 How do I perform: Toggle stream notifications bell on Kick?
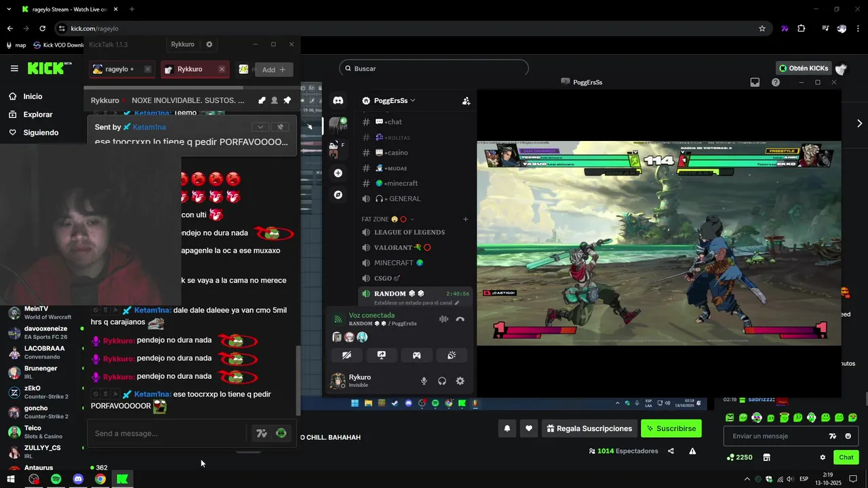pos(507,428)
